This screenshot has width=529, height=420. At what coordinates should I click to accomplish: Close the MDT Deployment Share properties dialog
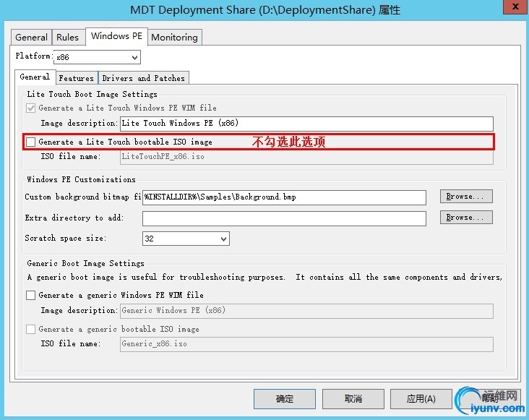click(x=515, y=7)
